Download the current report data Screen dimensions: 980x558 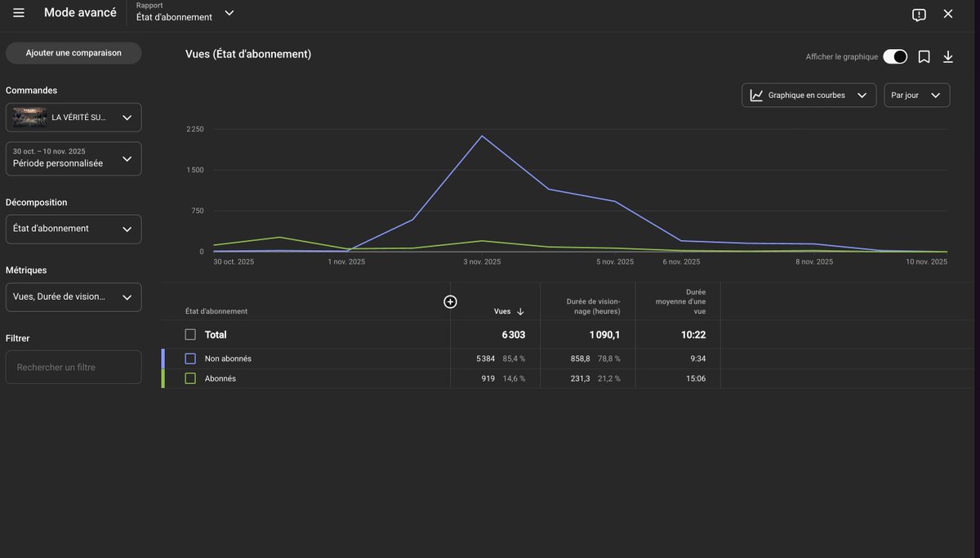948,56
